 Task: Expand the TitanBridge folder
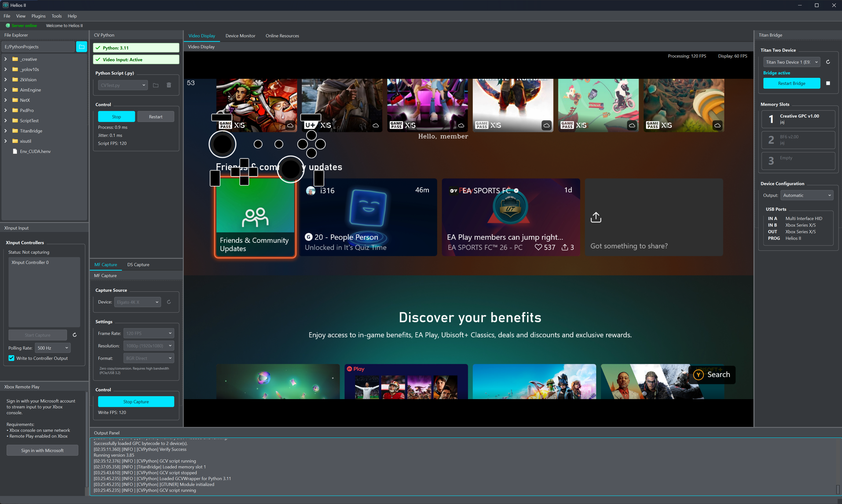tap(5, 131)
